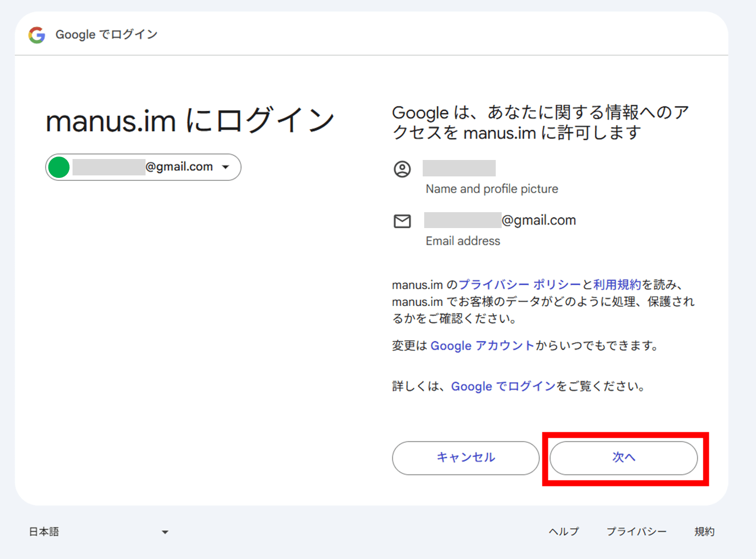Screen dimensions: 756x559
Task: Click the "Google でログイン" header text
Action: click(106, 35)
